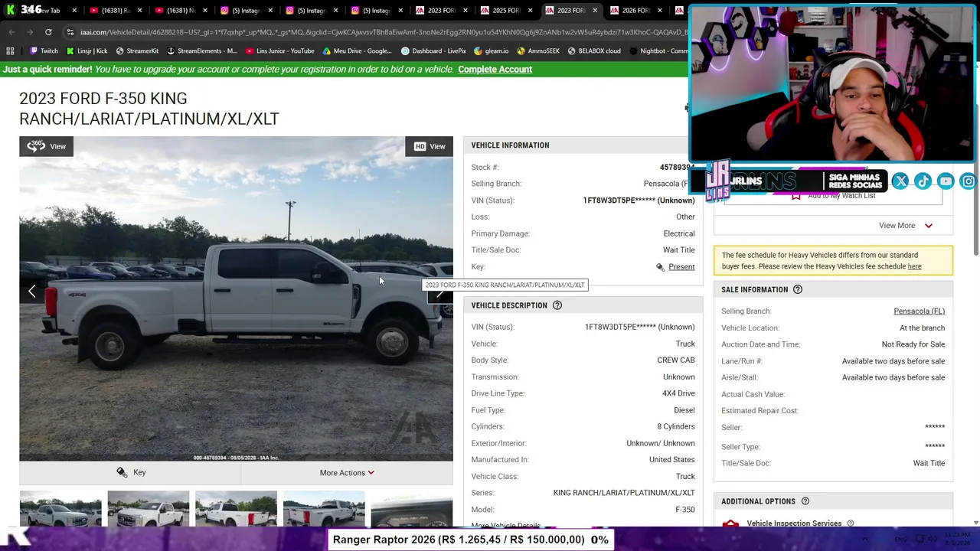The height and width of the screenshot is (551, 980).
Task: Click the stock number '45789394'
Action: [677, 168]
